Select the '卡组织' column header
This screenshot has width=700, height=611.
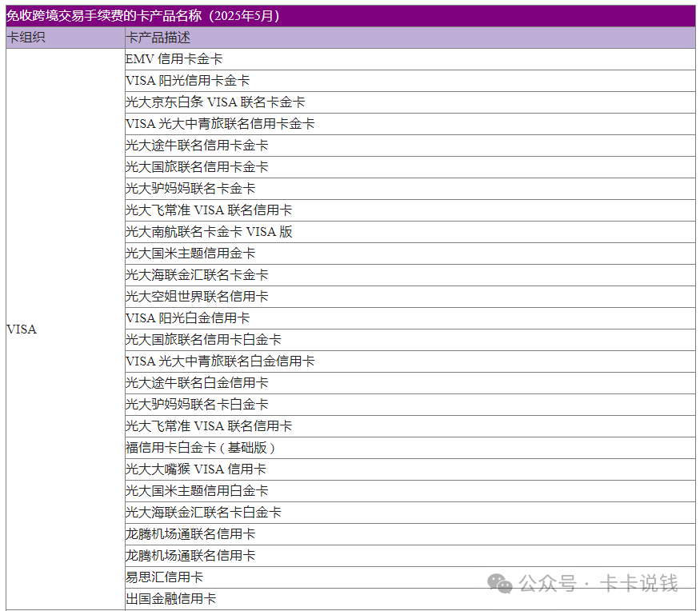tap(65, 38)
